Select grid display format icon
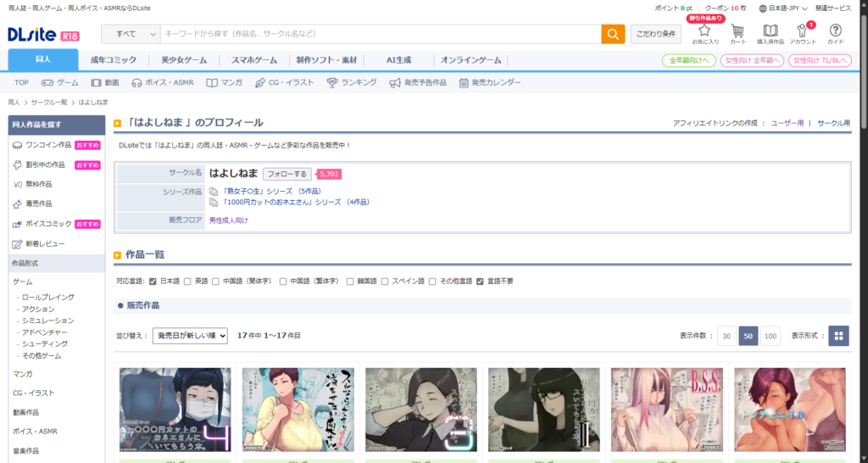 click(x=838, y=336)
